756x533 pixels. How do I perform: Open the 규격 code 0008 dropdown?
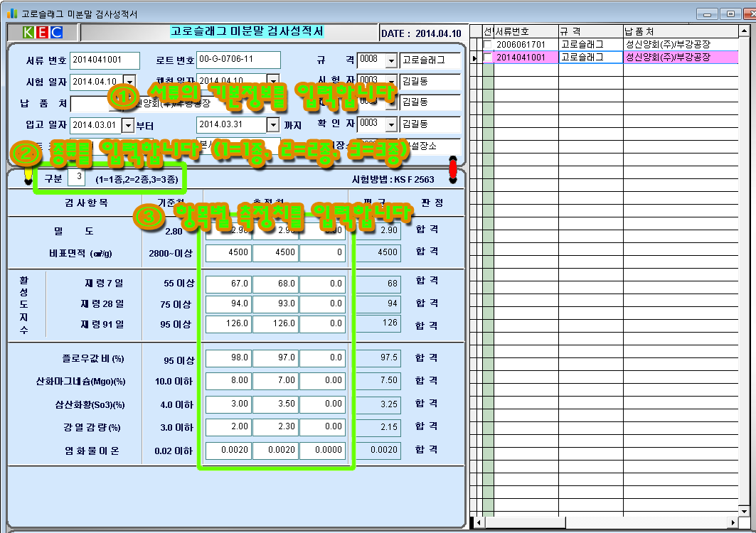click(390, 60)
